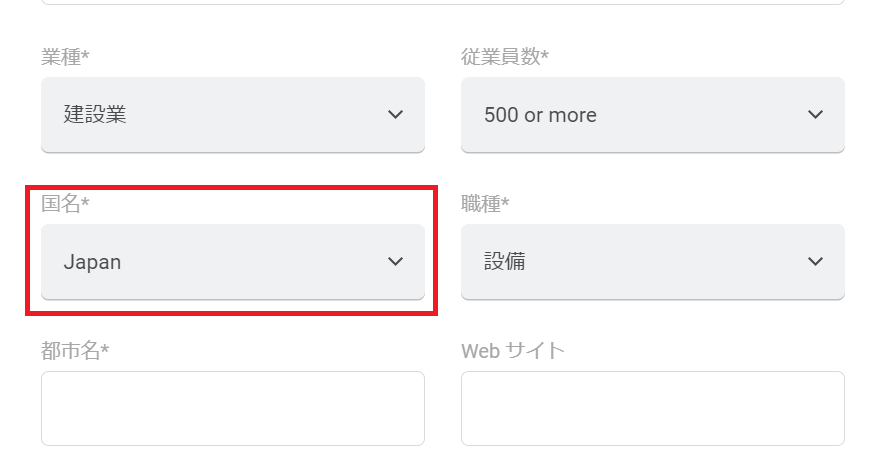Click the chevron arrow in the 国名 dropdown
The height and width of the screenshot is (473, 888).
[x=395, y=261]
